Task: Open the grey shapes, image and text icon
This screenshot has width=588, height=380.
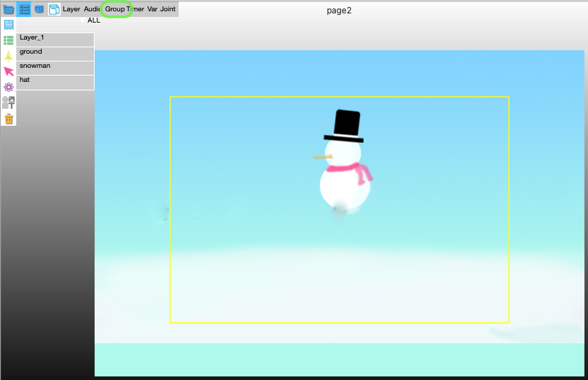Action: [8, 102]
